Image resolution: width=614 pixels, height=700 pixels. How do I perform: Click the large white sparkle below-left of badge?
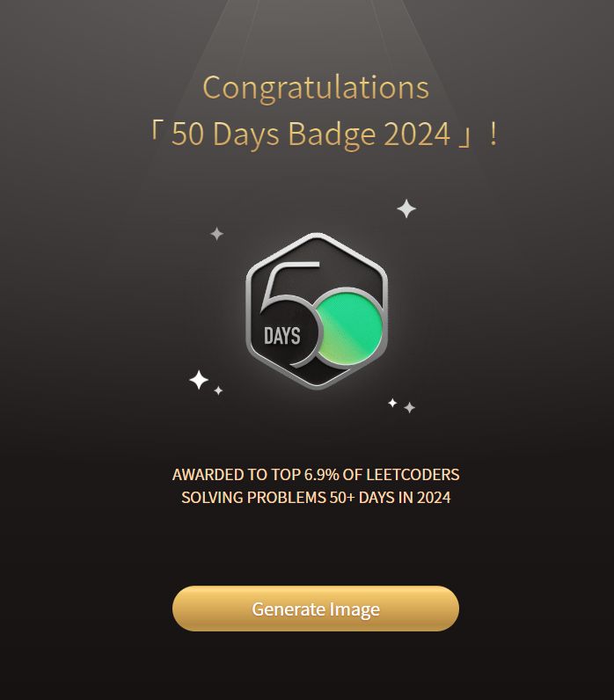point(199,380)
